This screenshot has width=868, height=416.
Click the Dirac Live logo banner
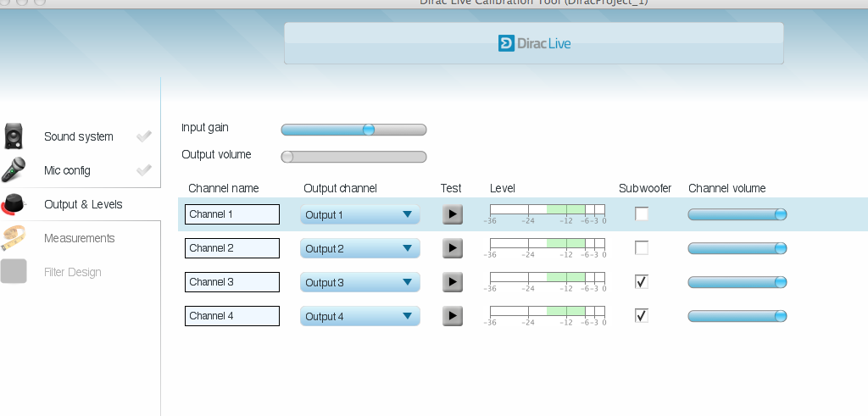(534, 43)
